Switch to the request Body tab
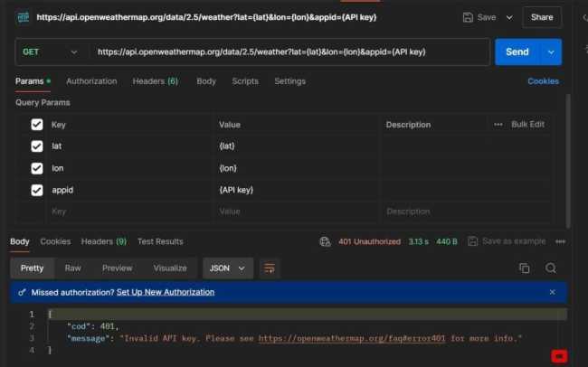Image resolution: width=588 pixels, height=367 pixels. [x=206, y=81]
